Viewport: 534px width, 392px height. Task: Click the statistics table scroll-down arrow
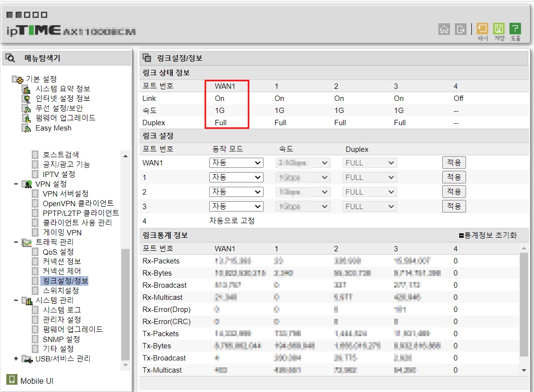[524, 370]
